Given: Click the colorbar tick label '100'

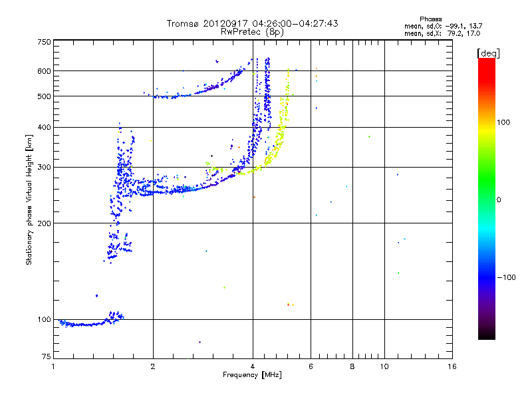Looking at the screenshot, I should 503,122.
